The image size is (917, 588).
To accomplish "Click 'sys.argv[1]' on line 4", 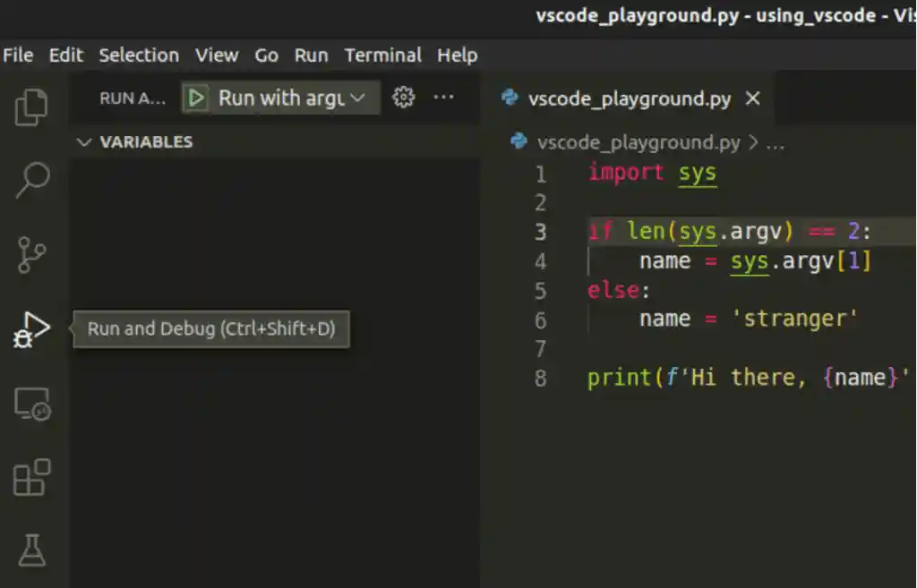I will click(x=801, y=260).
